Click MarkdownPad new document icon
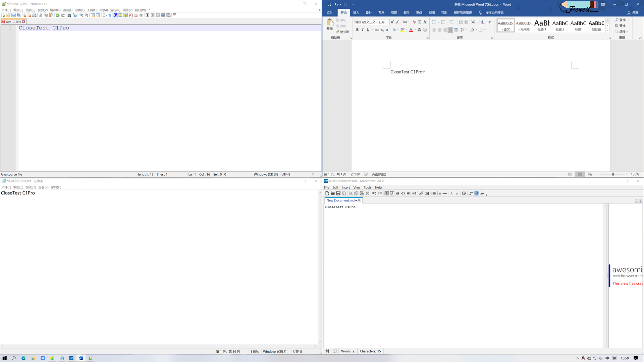Image resolution: width=644 pixels, height=362 pixels. 327,193
